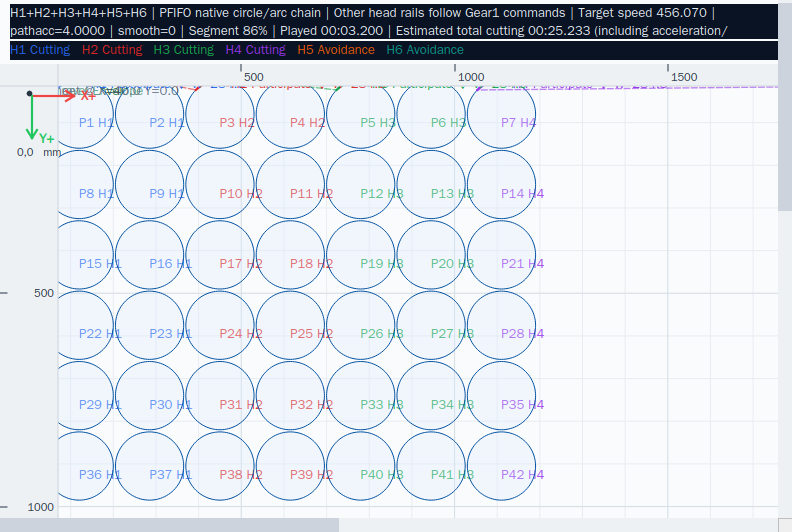Select the P36 H1 label
This screenshot has width=792, height=532.
point(100,474)
